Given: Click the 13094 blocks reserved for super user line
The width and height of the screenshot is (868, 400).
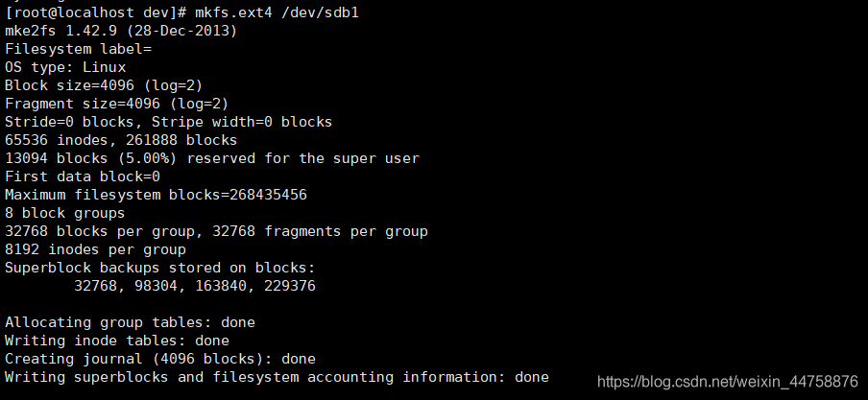Looking at the screenshot, I should (x=212, y=158).
